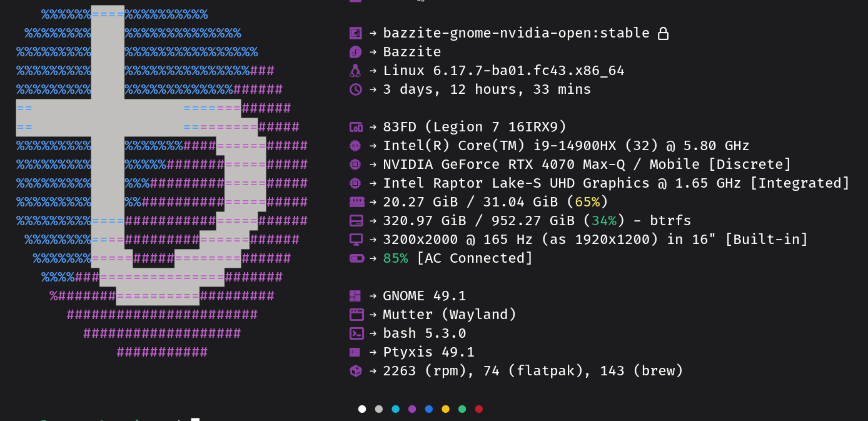The width and height of the screenshot is (868, 421).
Task: Click the red color dot
Action: click(x=479, y=409)
